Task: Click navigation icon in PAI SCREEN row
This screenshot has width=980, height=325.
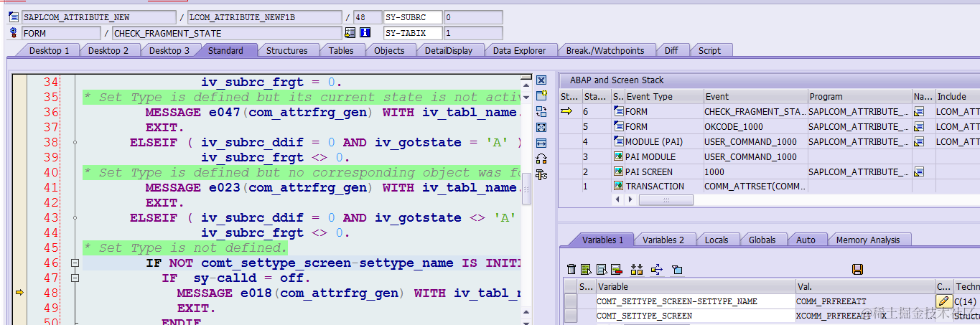Action: tap(919, 171)
